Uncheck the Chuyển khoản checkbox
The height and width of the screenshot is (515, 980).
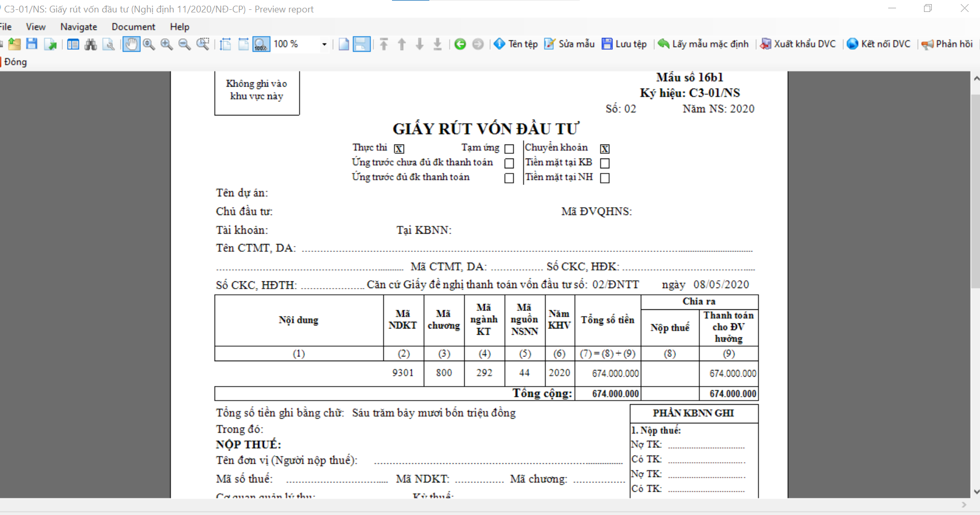605,149
